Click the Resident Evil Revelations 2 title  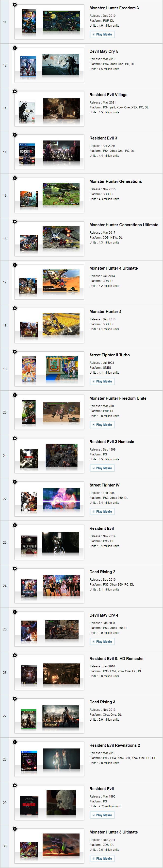click(x=114, y=745)
